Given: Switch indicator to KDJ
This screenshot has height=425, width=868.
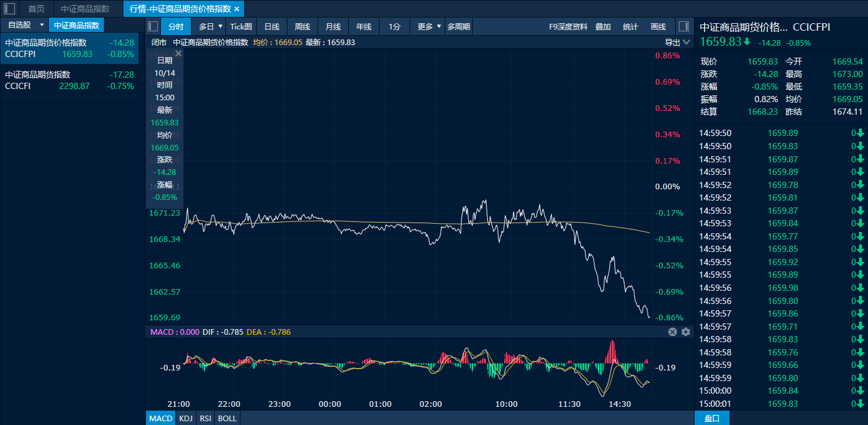Looking at the screenshot, I should click(x=186, y=418).
